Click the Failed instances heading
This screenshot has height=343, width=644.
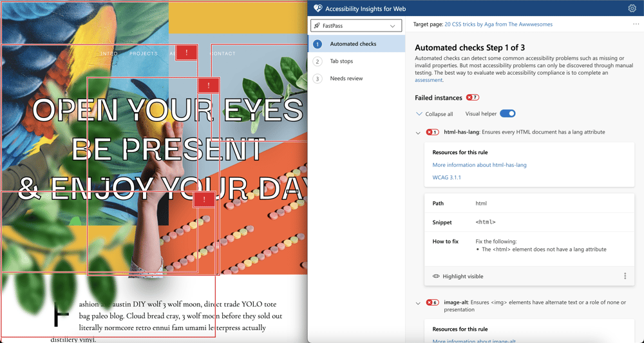pyautogui.click(x=438, y=98)
